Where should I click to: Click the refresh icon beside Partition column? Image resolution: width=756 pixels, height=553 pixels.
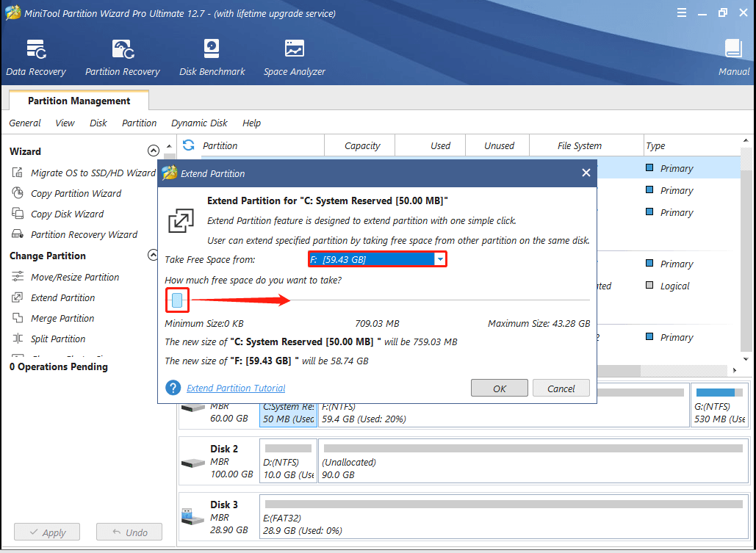(189, 145)
